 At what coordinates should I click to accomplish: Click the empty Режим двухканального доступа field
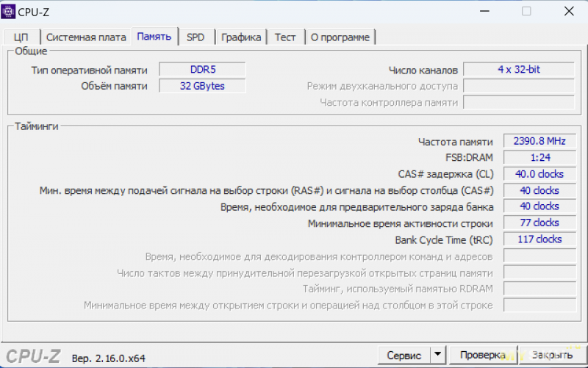click(519, 86)
